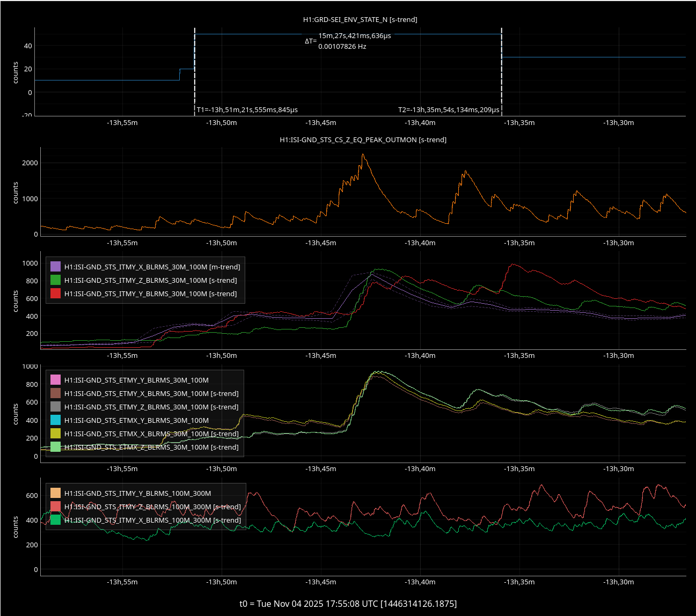Toggle ETMX_X_BLRMS_30M_100M legend label
This screenshot has height=616, width=696.
pyautogui.click(x=151, y=434)
